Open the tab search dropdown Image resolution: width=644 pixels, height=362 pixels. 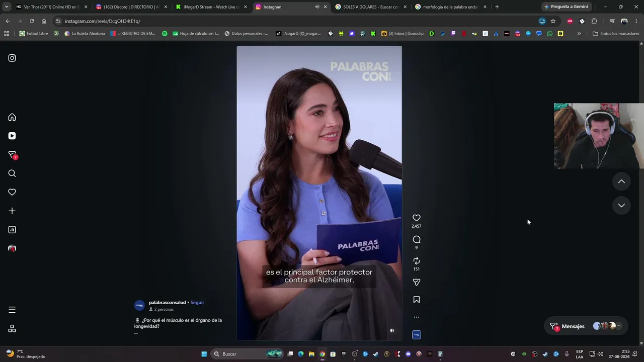pyautogui.click(x=7, y=7)
